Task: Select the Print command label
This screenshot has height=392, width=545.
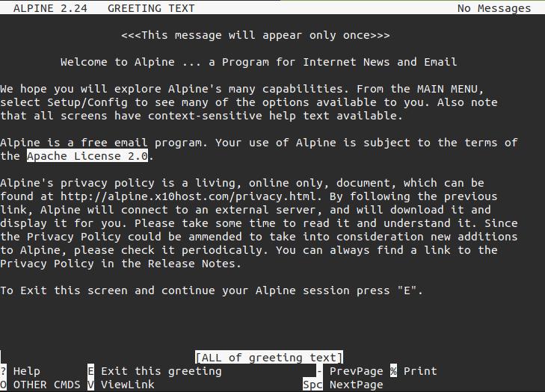Action: coord(420,371)
